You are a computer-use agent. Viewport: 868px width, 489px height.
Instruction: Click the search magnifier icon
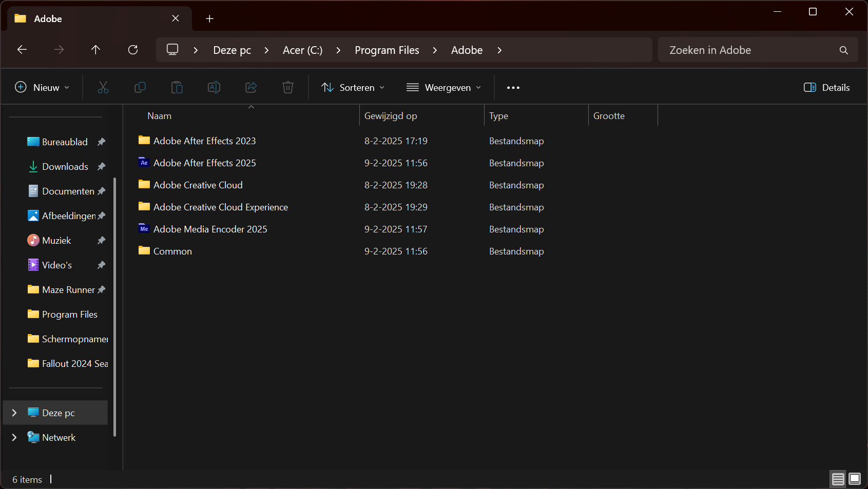[844, 50]
